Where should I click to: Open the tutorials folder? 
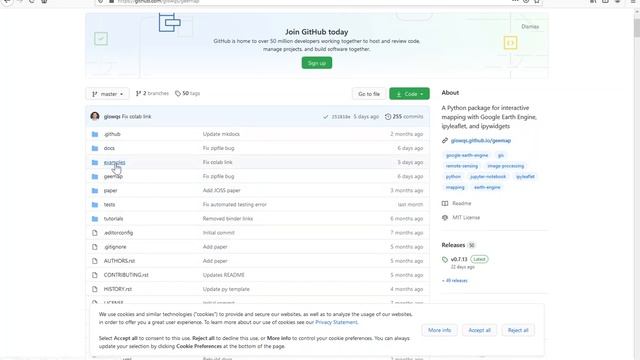[x=113, y=219]
